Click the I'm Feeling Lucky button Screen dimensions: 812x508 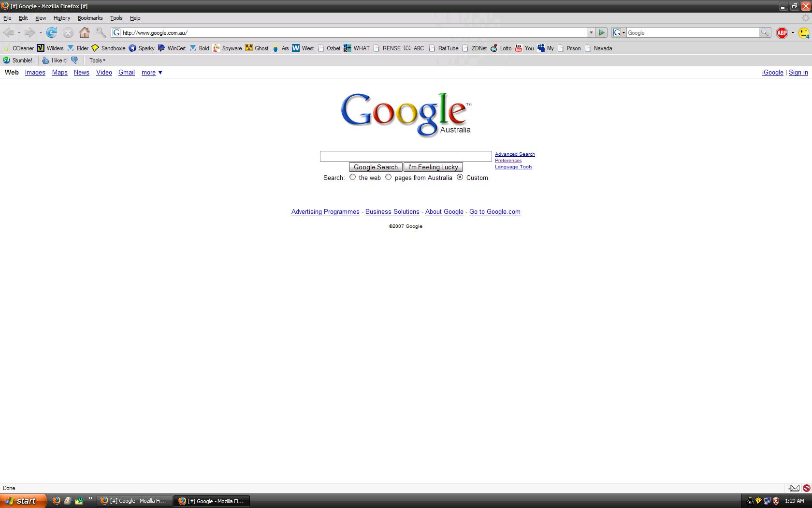coord(433,167)
